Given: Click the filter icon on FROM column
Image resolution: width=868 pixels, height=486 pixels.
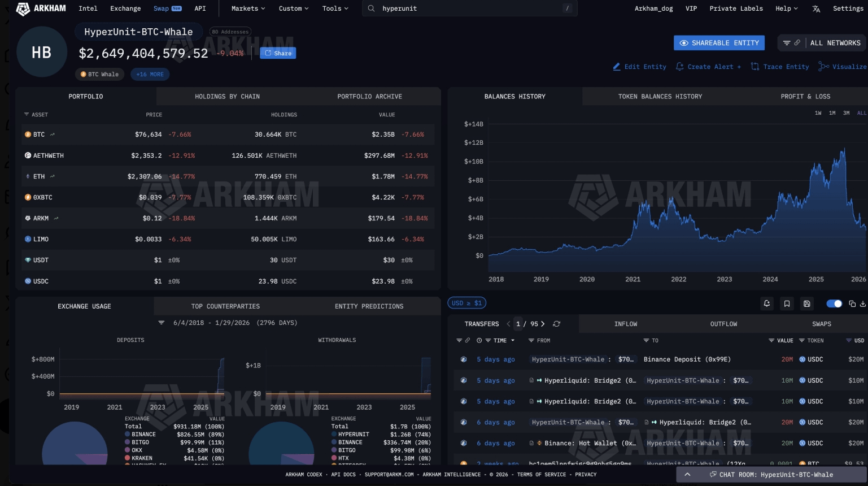Looking at the screenshot, I should (531, 340).
